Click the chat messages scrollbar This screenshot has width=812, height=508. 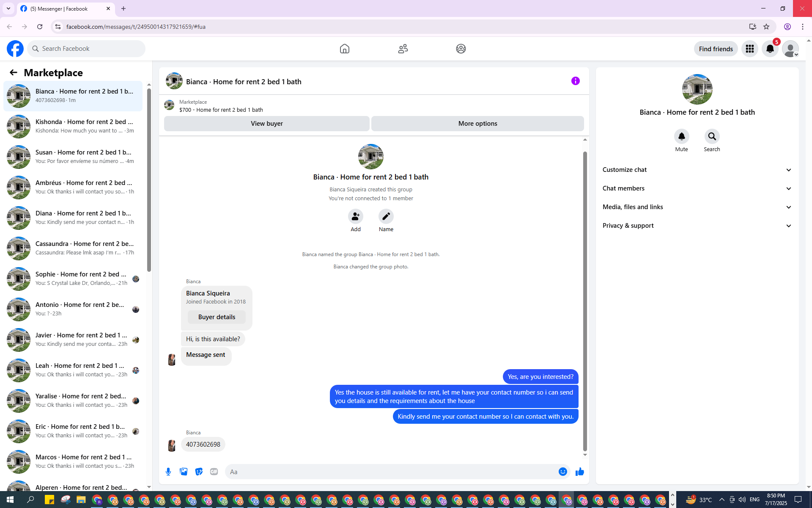click(x=585, y=301)
